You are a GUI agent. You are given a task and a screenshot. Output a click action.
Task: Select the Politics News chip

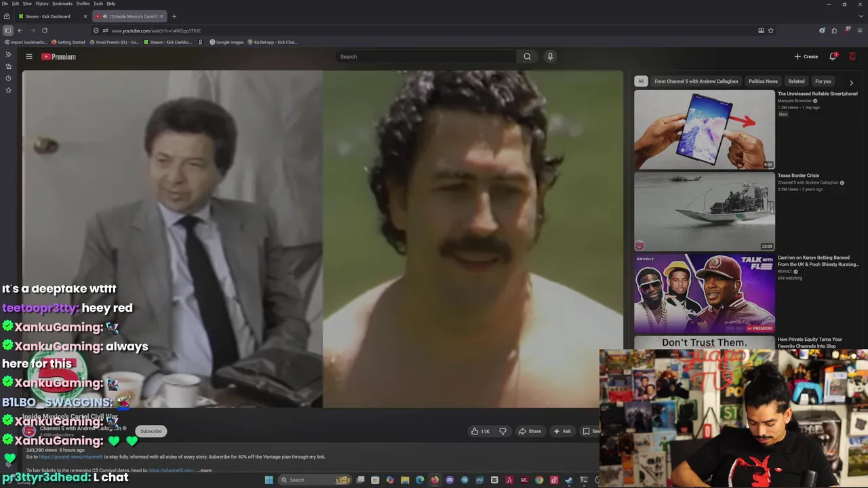point(763,81)
